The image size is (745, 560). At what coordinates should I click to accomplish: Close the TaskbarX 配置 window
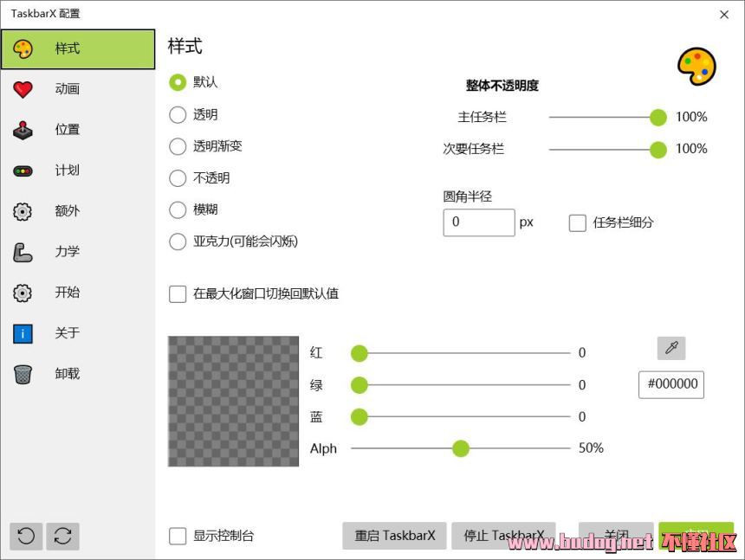[x=724, y=14]
